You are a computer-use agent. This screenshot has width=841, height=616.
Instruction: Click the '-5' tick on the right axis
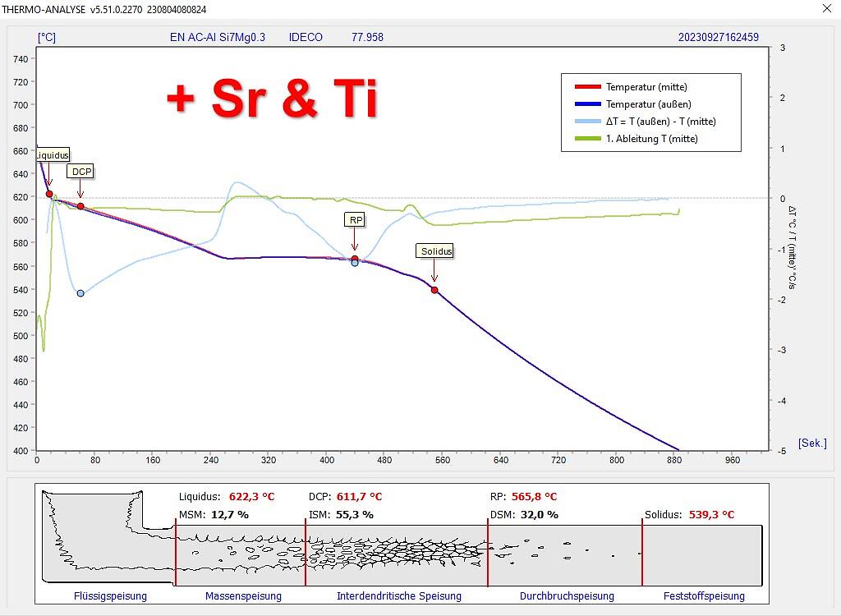pos(782,451)
